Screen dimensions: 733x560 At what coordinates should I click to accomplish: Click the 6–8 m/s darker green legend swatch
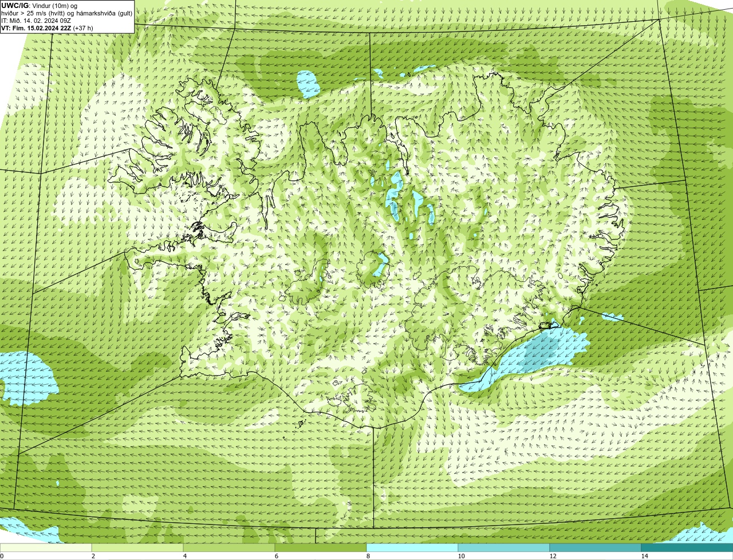click(321, 547)
